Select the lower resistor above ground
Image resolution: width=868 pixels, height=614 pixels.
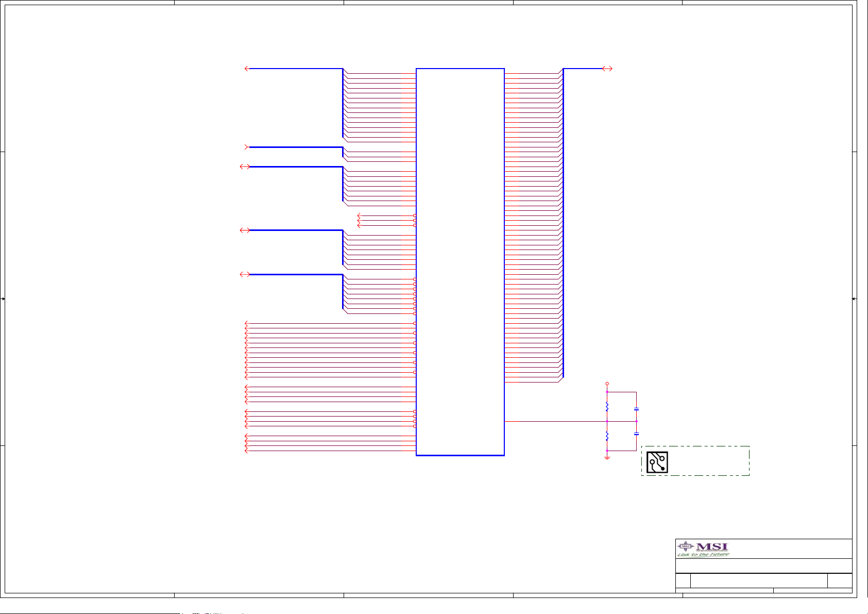pyautogui.click(x=607, y=436)
